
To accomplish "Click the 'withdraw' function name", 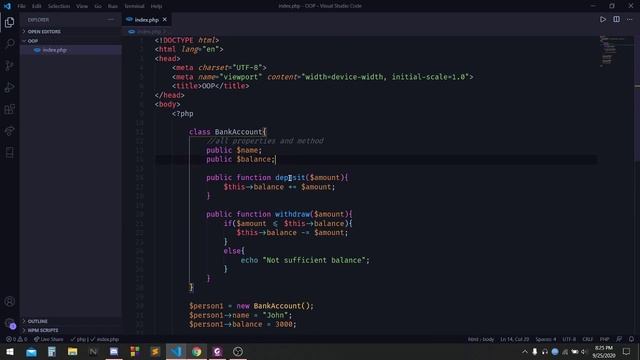I will click(292, 214).
